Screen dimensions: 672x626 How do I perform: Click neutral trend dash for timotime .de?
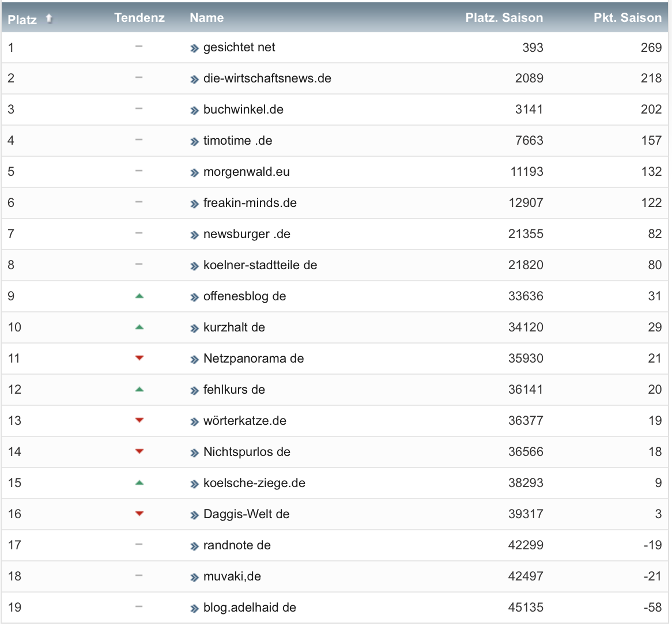pyautogui.click(x=139, y=139)
